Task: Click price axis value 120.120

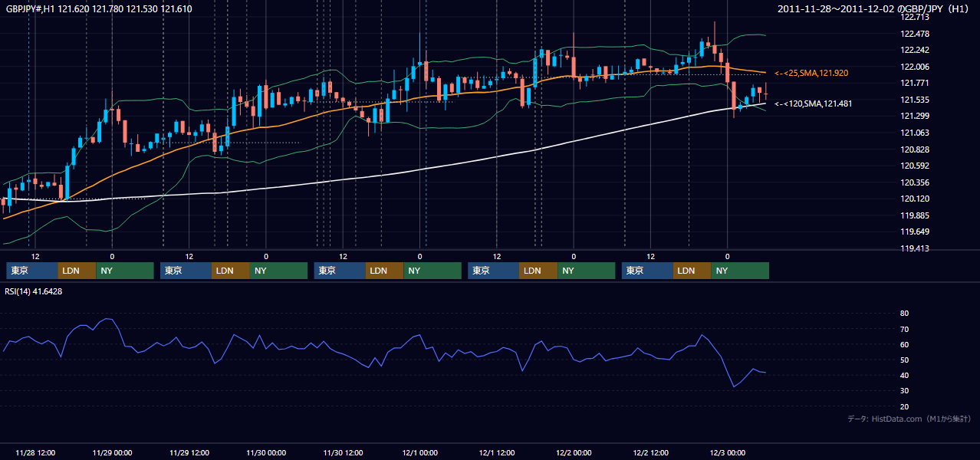Action: point(914,199)
